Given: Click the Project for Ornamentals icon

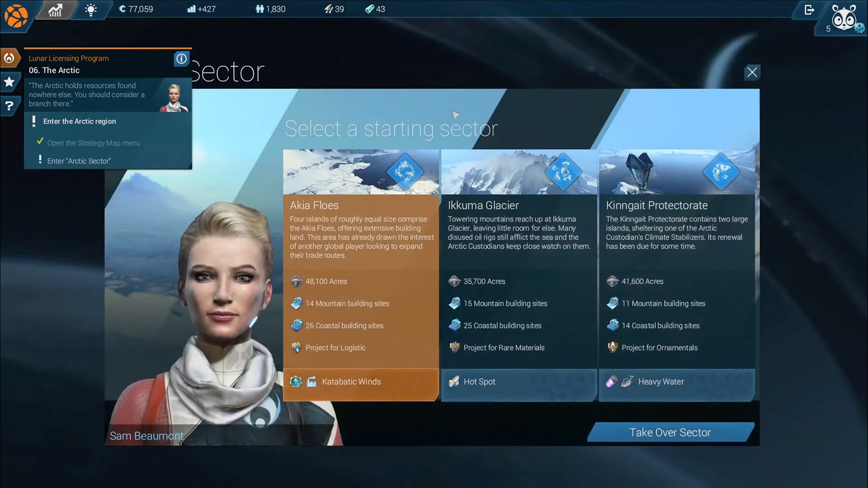Looking at the screenshot, I should click(613, 347).
